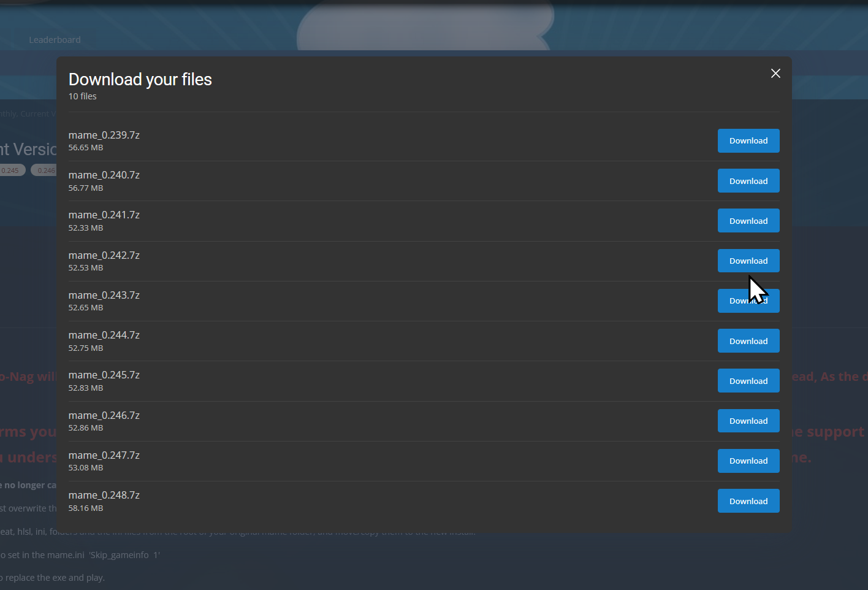The height and width of the screenshot is (590, 868).
Task: Download mame_0.242.7z file
Action: 748,261
